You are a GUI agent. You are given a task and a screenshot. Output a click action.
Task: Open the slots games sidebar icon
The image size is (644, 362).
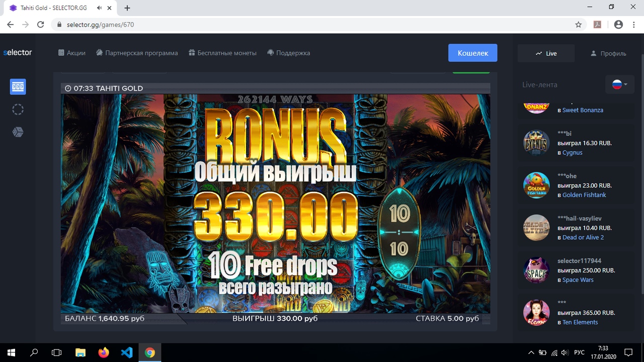pos(18,86)
